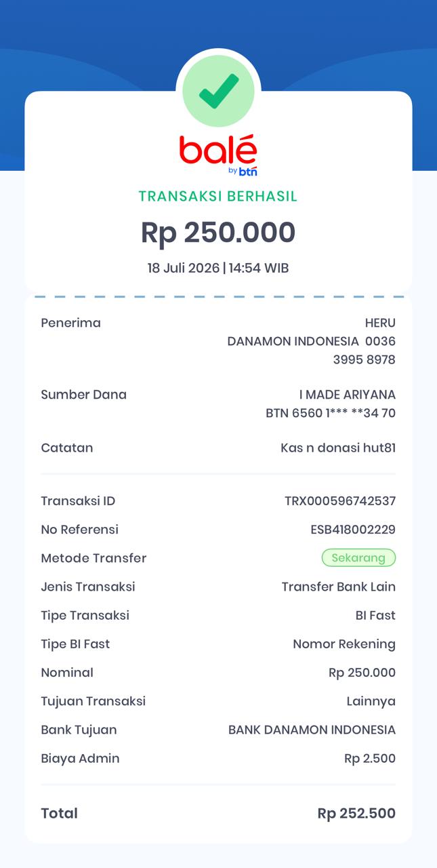This screenshot has height=868, width=437.
Task: Click the Nomor Rekening value
Action: (344, 644)
